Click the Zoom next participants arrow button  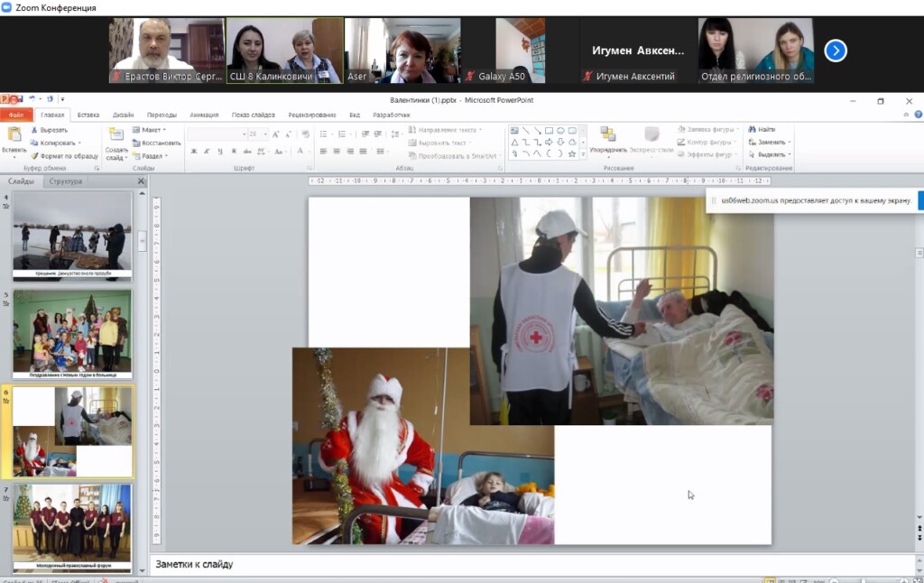pos(835,51)
